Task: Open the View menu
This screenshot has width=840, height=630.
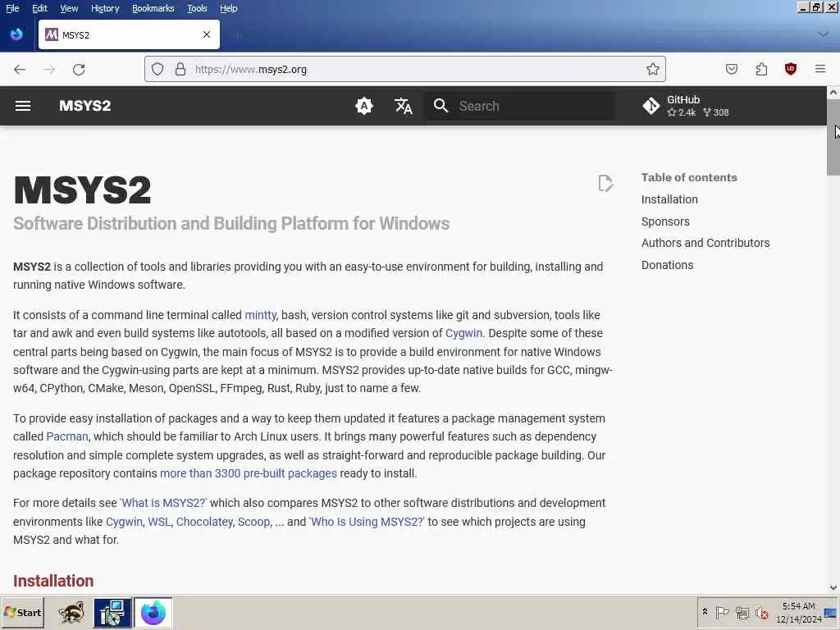Action: tap(69, 8)
